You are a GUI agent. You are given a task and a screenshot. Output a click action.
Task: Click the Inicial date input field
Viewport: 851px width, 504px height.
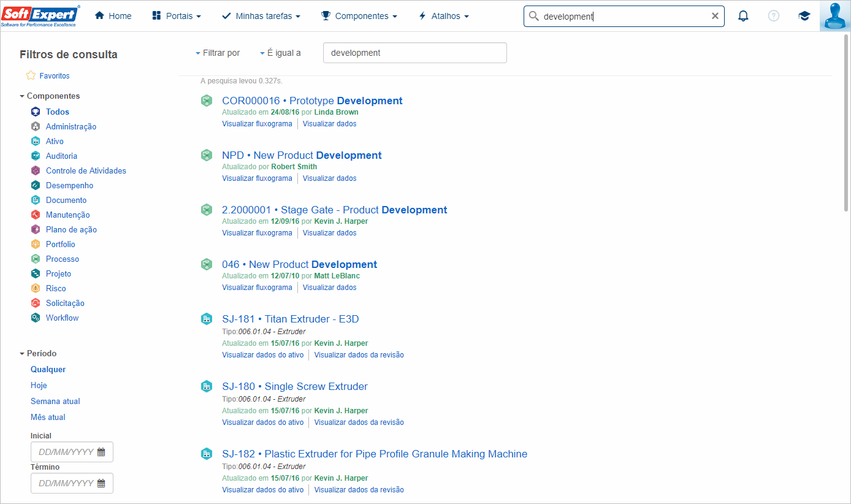point(72,452)
